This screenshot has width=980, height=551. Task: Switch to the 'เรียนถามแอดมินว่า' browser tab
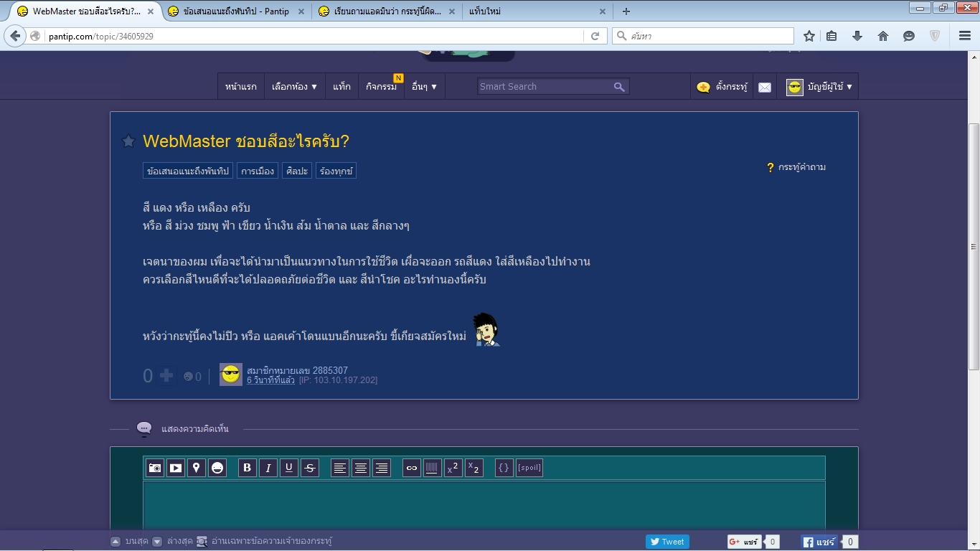pyautogui.click(x=387, y=11)
